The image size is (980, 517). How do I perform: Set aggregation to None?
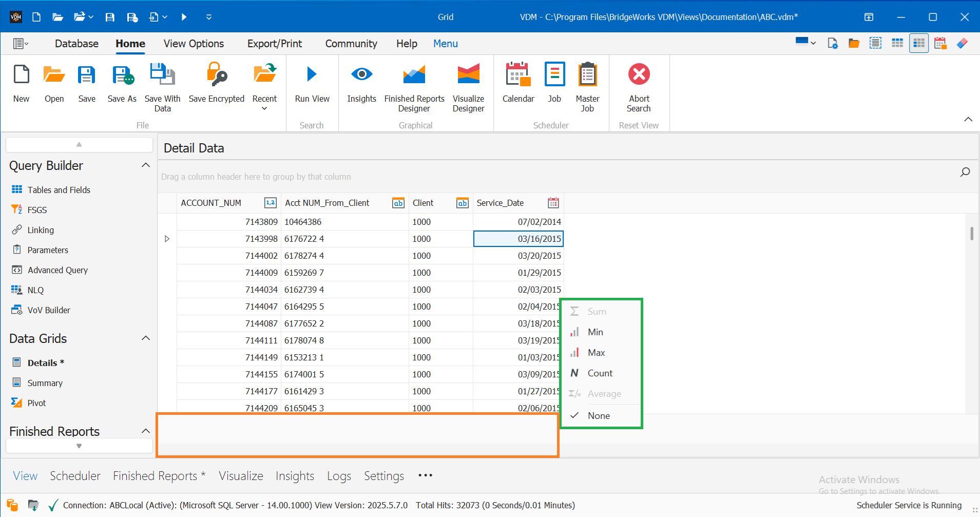(x=599, y=415)
